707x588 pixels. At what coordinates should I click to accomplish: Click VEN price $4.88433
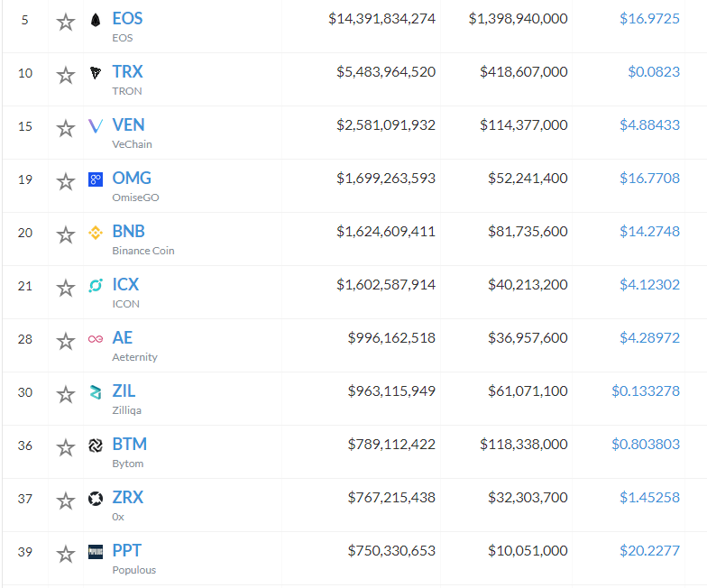[649, 124]
